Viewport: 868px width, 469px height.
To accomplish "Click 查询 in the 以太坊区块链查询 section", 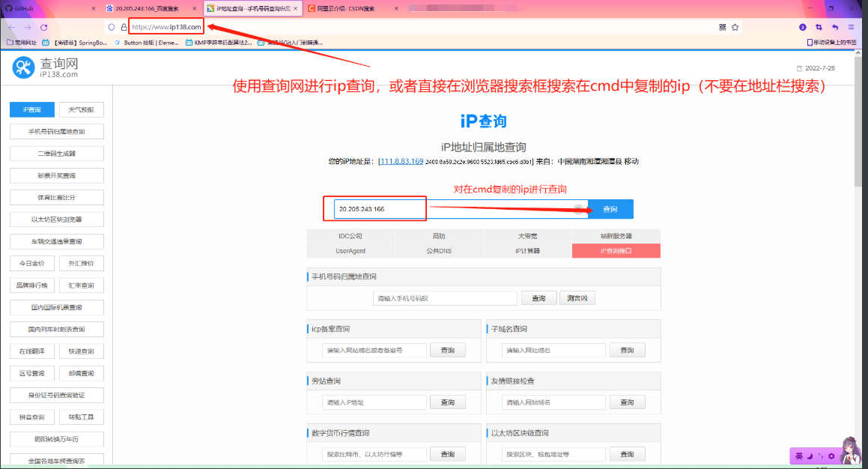I will 627,454.
